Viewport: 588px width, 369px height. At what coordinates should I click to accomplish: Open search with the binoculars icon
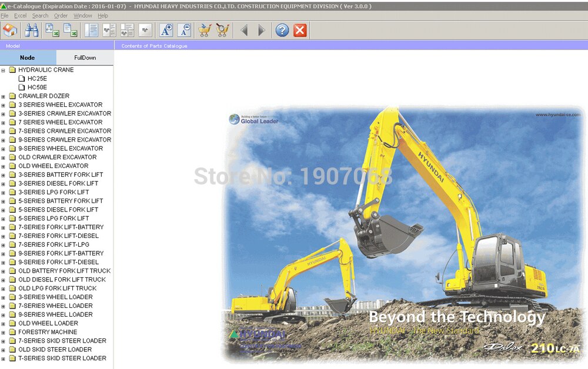[x=32, y=31]
